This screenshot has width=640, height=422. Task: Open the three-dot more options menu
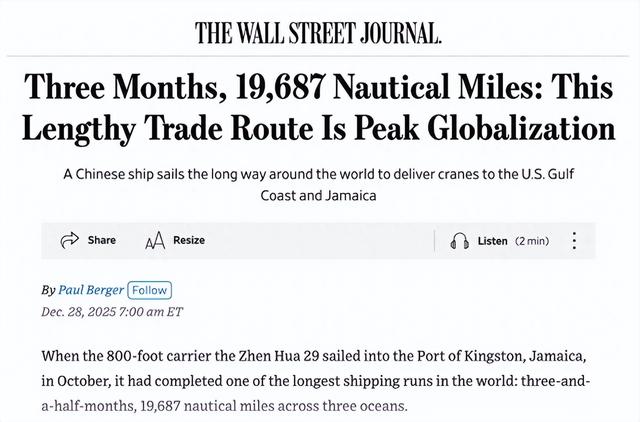pos(574,241)
